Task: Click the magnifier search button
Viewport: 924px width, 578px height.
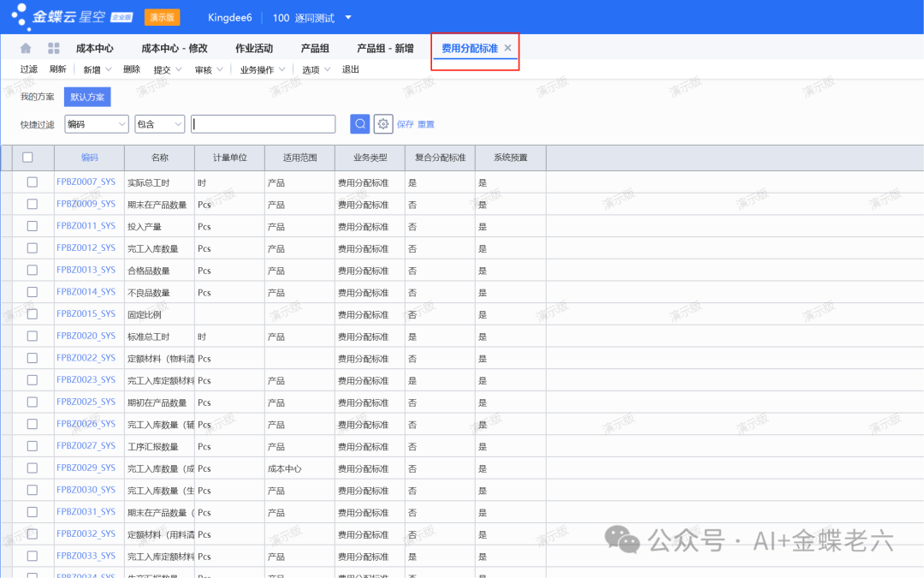Action: pyautogui.click(x=360, y=124)
